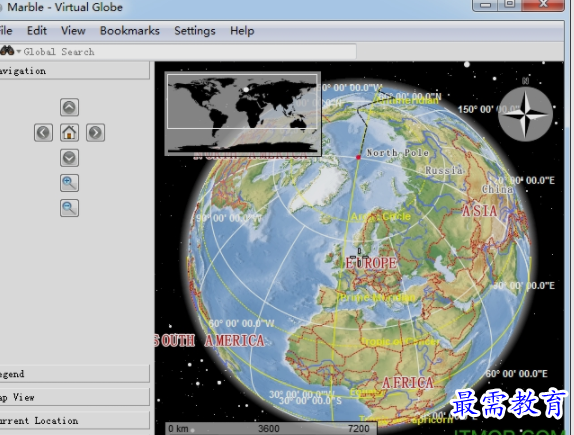Viewport: 574px width, 435px height.
Task: Expand the Legend panel tab
Action: click(x=75, y=374)
